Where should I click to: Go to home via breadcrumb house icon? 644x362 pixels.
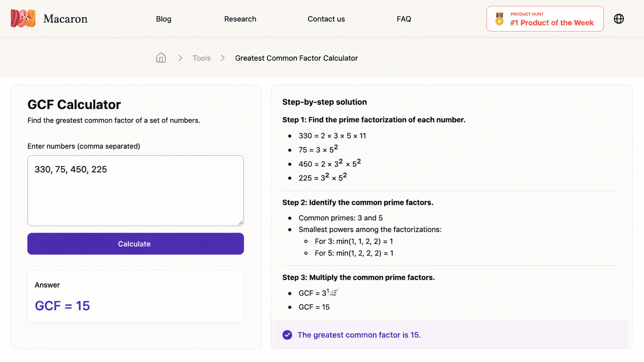tap(161, 58)
